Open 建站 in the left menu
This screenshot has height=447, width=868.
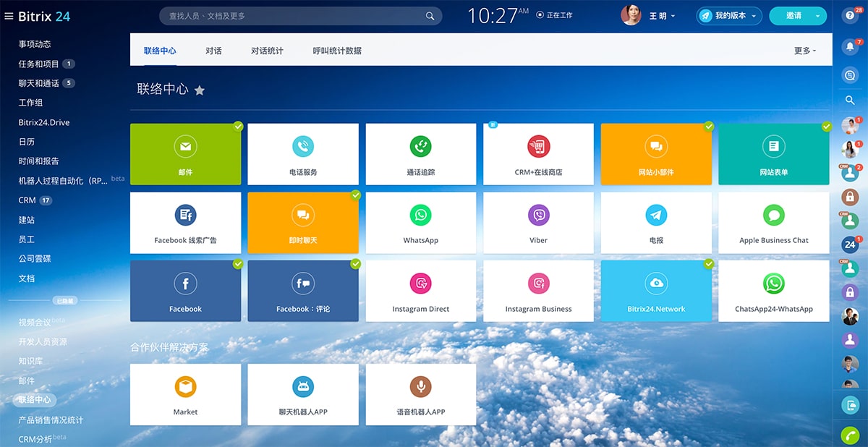[x=26, y=220]
